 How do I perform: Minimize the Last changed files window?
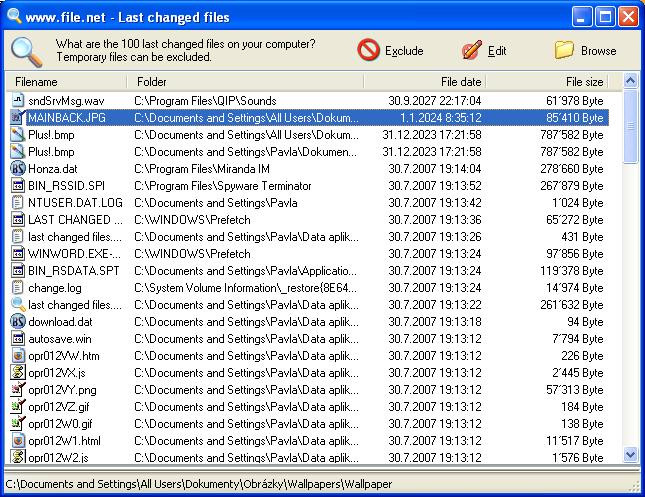[x=581, y=16]
